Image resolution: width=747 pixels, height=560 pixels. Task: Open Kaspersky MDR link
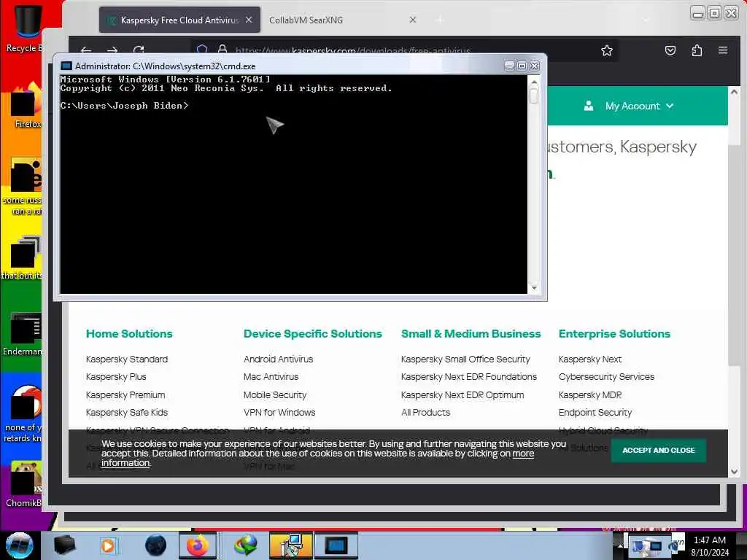point(589,394)
